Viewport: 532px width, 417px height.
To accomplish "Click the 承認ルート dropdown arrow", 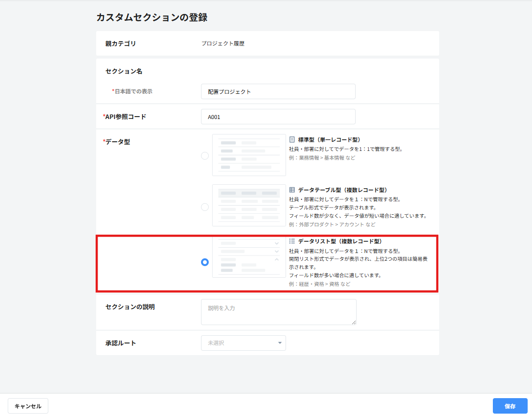I will (x=280, y=343).
